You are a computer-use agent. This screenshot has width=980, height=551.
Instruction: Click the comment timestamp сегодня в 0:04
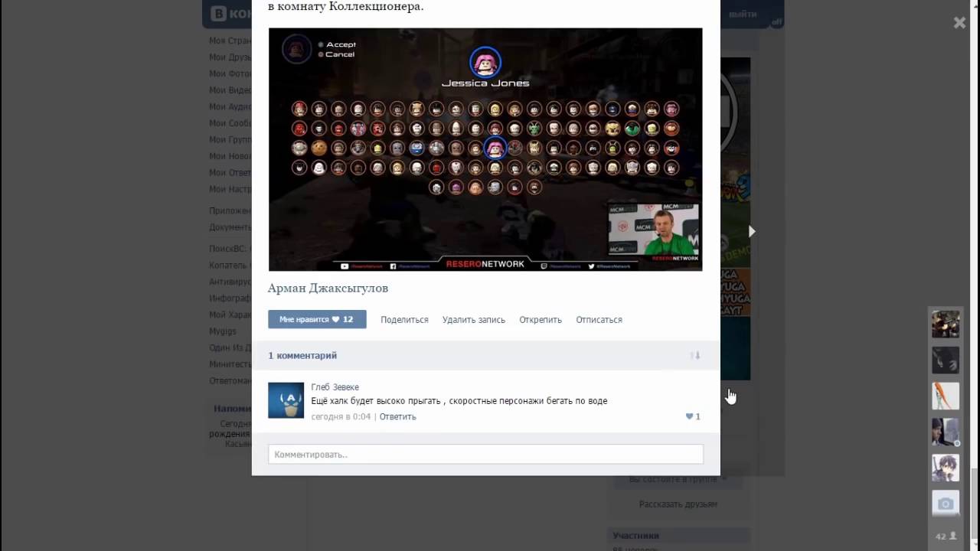[x=341, y=417]
